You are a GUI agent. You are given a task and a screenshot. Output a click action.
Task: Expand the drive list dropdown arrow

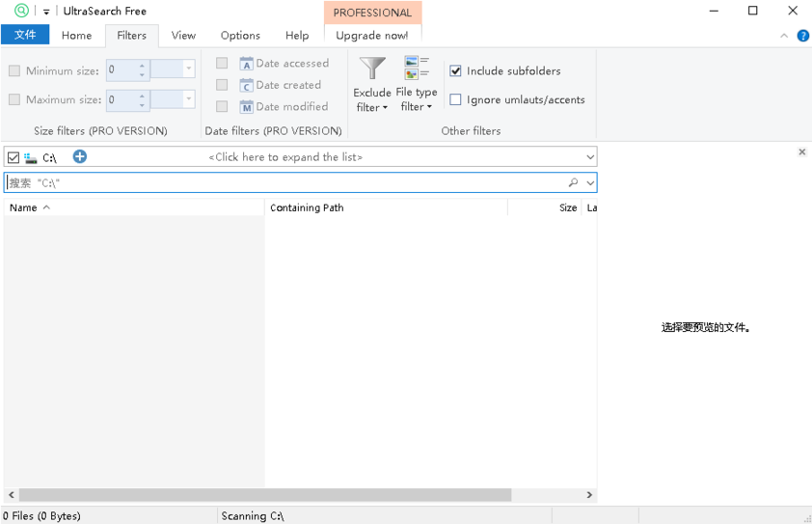pos(590,157)
